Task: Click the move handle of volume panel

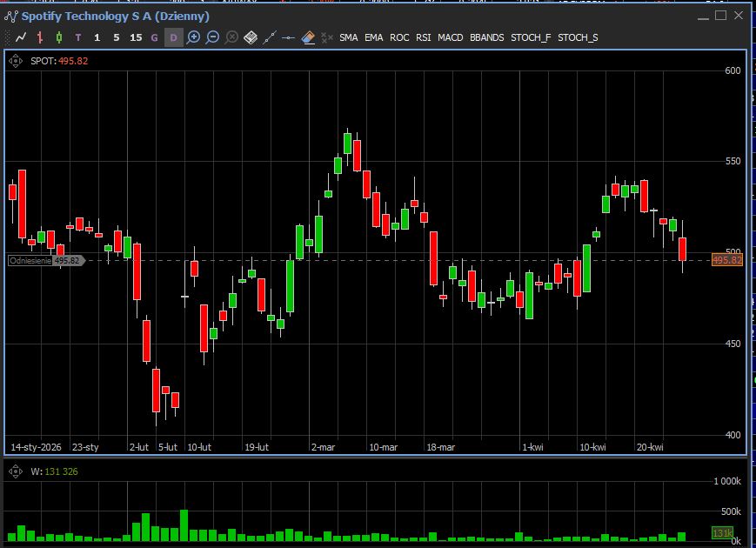Action: (x=15, y=471)
